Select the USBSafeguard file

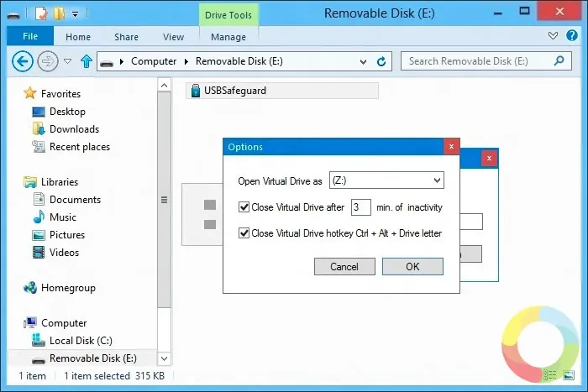(x=282, y=91)
